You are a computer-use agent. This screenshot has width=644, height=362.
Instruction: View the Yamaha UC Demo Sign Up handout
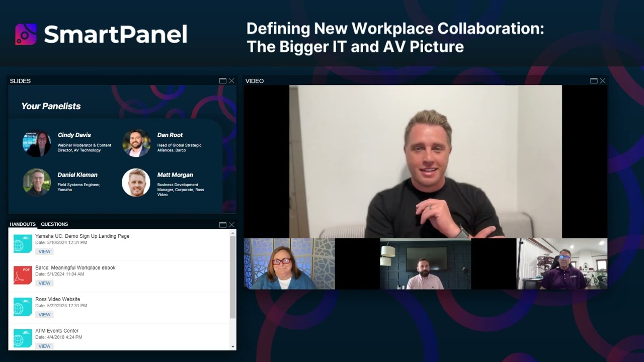click(x=44, y=251)
